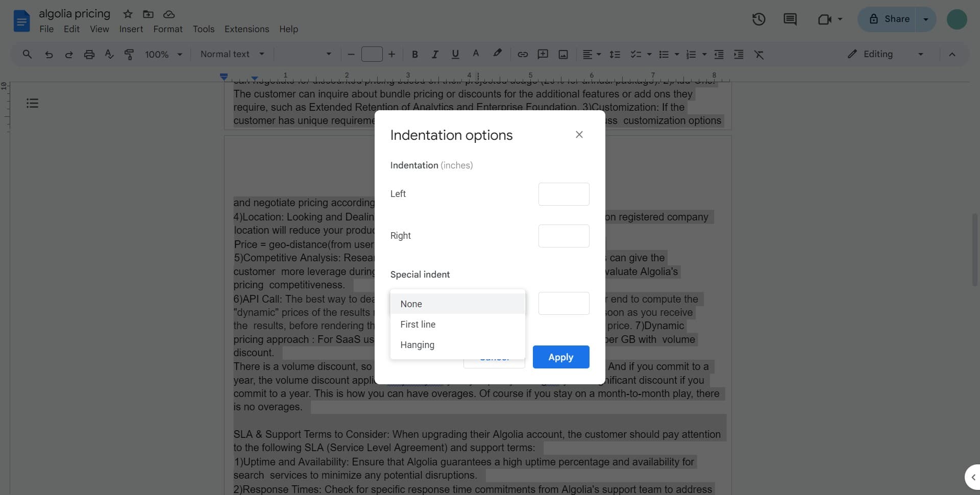980x495 pixels.
Task: Click the Apply button
Action: click(x=560, y=357)
